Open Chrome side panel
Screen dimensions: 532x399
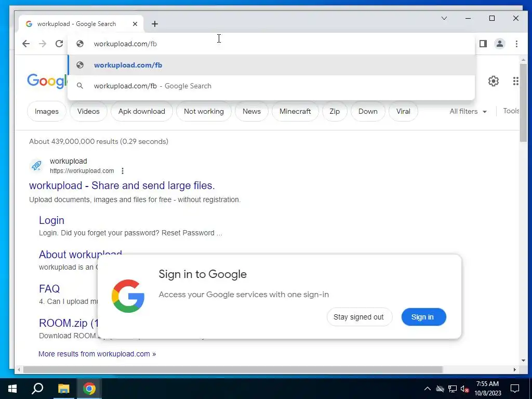pyautogui.click(x=483, y=44)
